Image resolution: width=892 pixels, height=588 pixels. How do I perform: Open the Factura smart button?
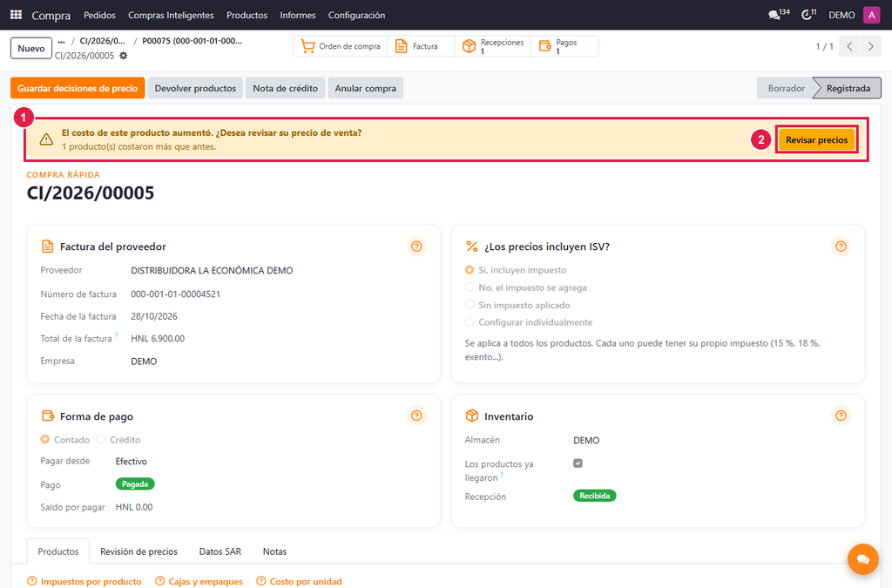pos(421,46)
